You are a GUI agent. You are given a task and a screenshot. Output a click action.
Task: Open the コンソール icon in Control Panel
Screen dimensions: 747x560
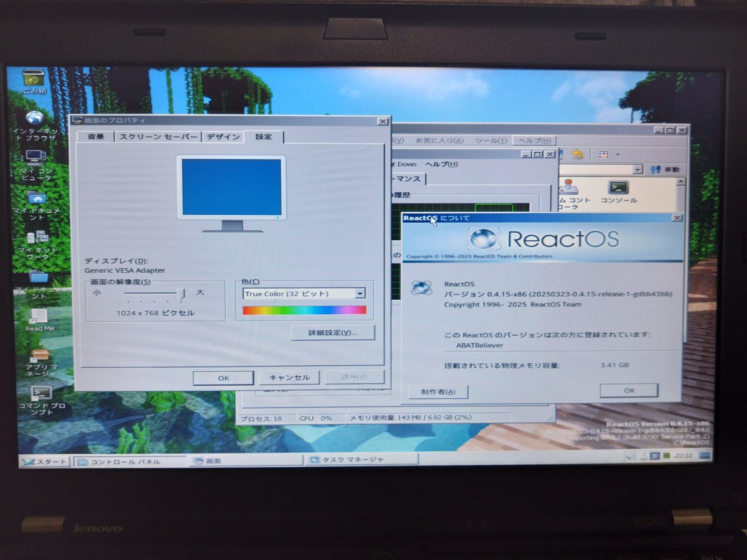(x=619, y=192)
